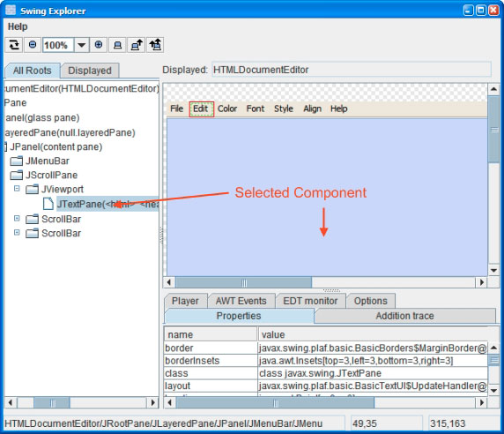Screen dimensions: 504x434
Task: Click the preview vertical scrollbar up arrow
Action: [x=493, y=89]
